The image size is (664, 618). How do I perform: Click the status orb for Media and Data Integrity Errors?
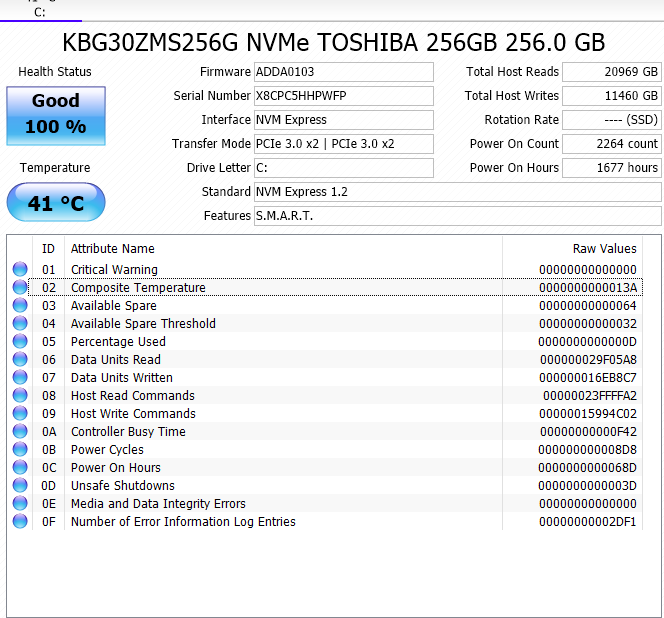click(x=20, y=503)
